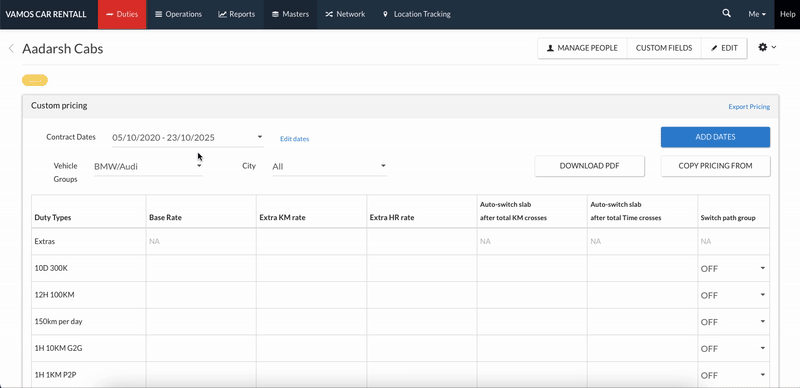This screenshot has width=800, height=388.
Task: Click the Edit dates link
Action: [x=294, y=139]
